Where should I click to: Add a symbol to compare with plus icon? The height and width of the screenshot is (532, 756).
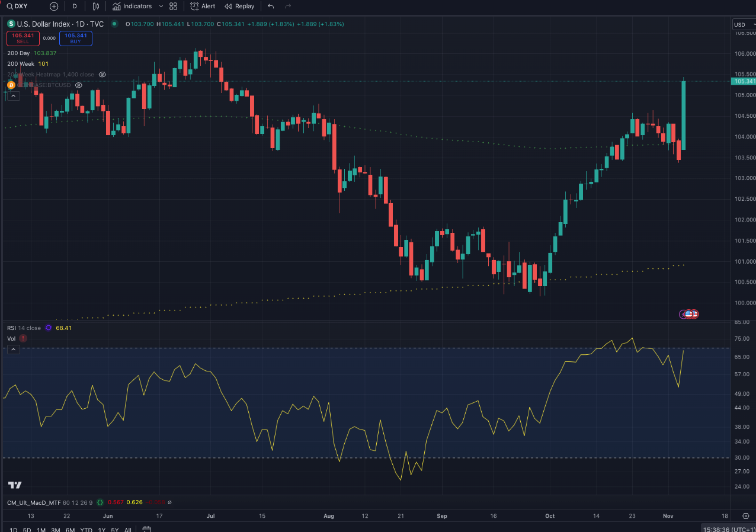pyautogui.click(x=54, y=6)
